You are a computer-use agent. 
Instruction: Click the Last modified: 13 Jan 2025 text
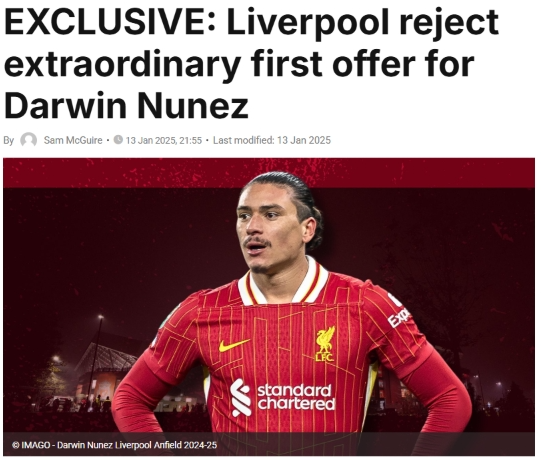pyautogui.click(x=272, y=140)
